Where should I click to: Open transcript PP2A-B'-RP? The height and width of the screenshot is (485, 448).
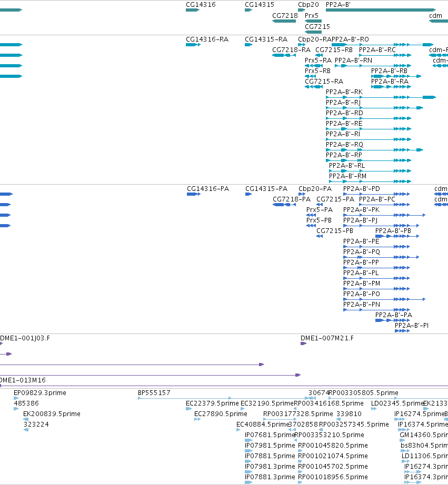coord(344,155)
